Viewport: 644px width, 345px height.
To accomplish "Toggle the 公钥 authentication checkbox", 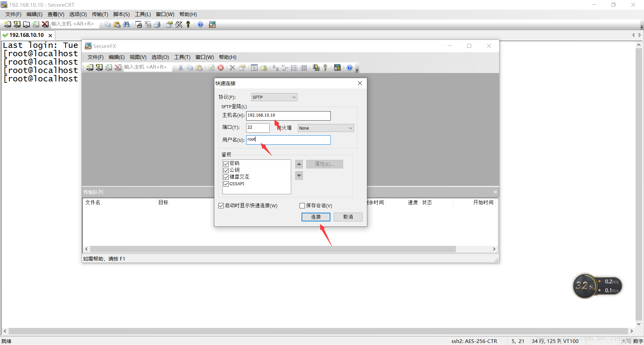I will tap(226, 170).
